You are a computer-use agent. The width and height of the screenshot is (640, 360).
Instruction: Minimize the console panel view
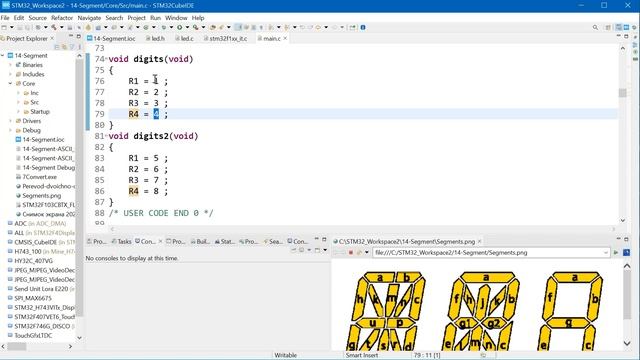tap(316, 239)
